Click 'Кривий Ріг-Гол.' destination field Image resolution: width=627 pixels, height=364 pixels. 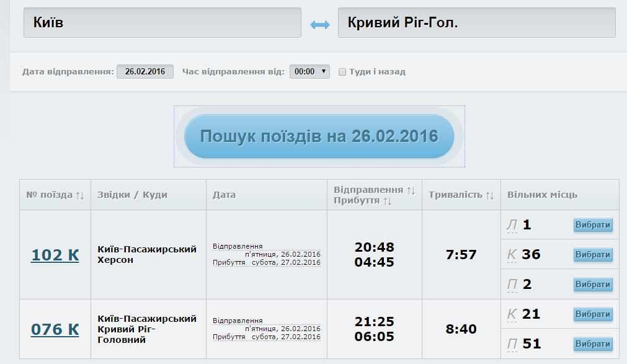(x=476, y=23)
